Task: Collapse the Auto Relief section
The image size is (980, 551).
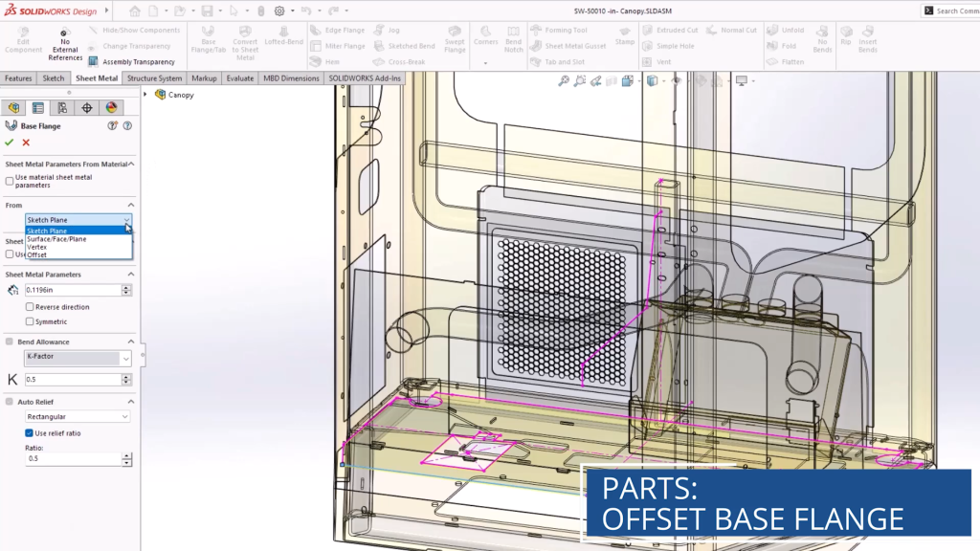Action: coord(131,402)
